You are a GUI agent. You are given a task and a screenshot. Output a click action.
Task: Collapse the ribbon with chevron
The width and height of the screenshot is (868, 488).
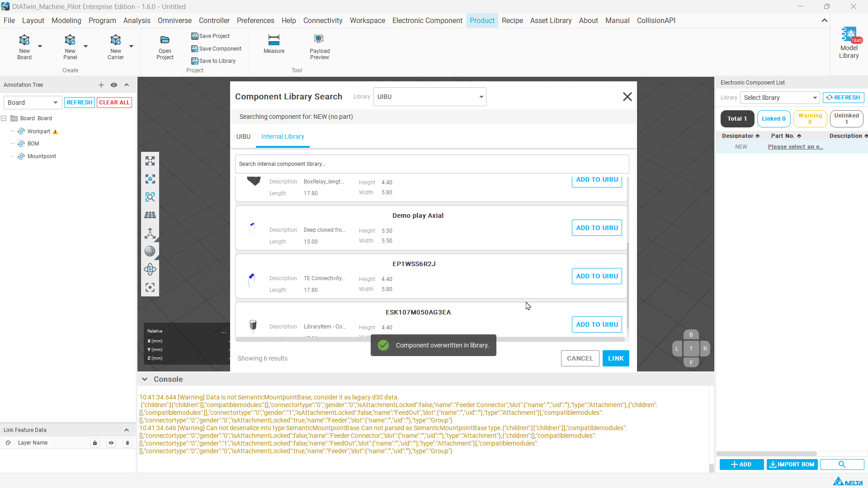825,20
